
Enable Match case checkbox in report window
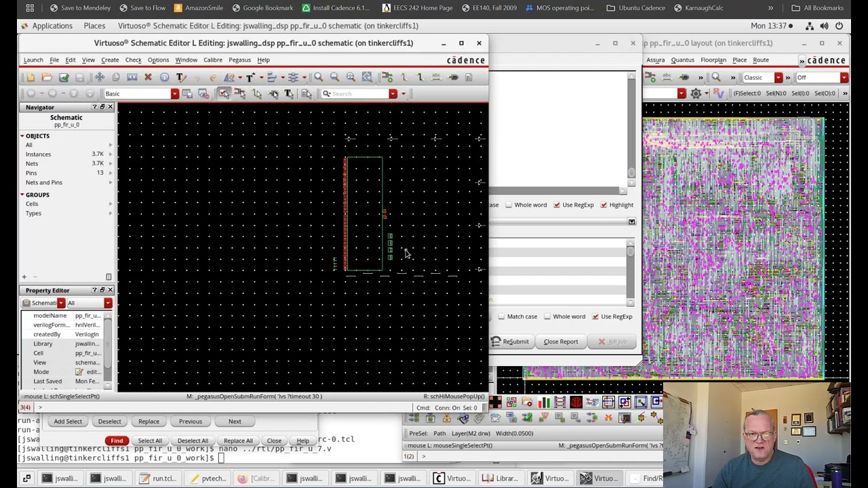[501, 317]
